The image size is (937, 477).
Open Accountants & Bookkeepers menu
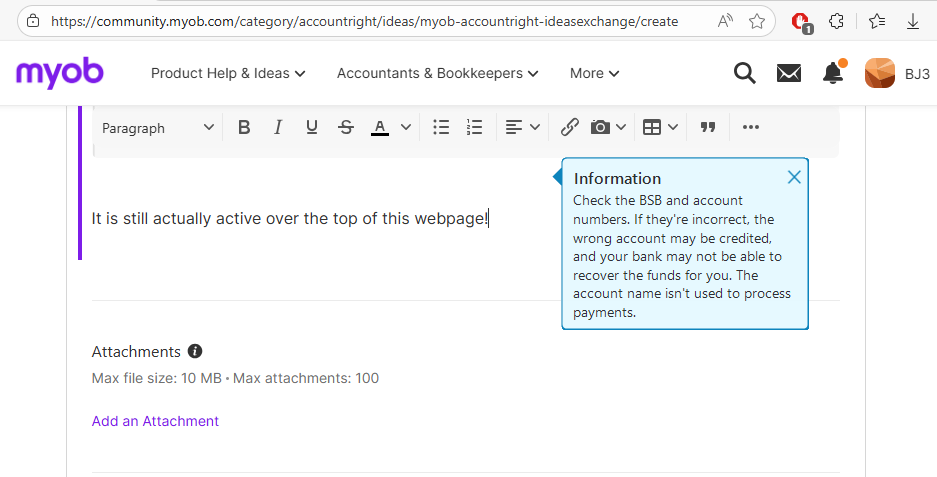pos(437,73)
